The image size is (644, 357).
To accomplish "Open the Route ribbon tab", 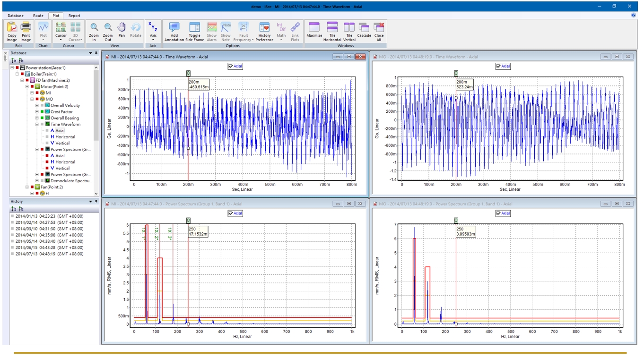I will [38, 16].
